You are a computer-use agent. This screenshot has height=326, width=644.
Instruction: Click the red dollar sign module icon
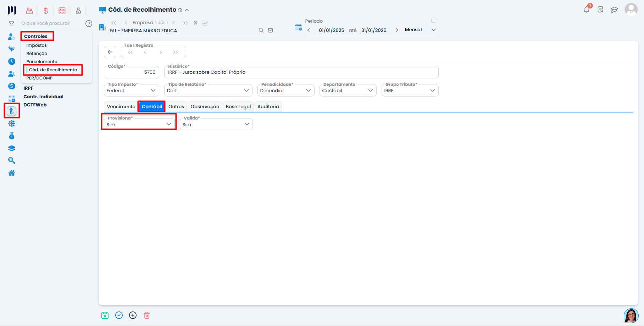[x=46, y=11]
